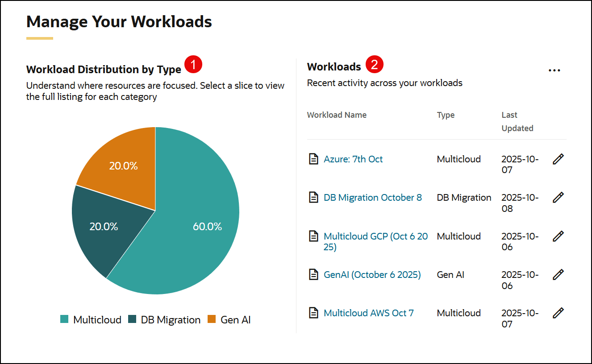The height and width of the screenshot is (364, 592).
Task: Open the document icon for GenAI (October 6 2025)
Action: [313, 274]
